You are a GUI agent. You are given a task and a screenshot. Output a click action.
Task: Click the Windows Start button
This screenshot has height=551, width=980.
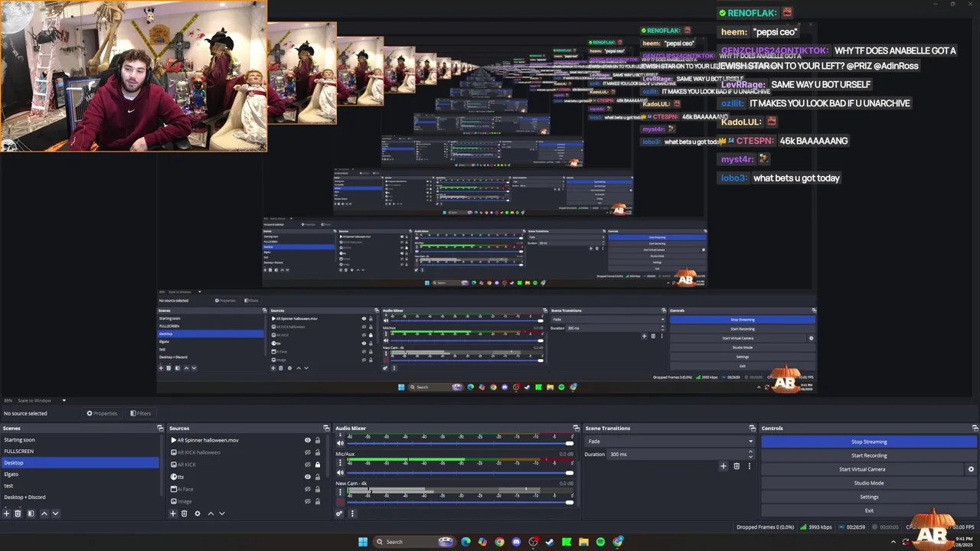click(363, 542)
